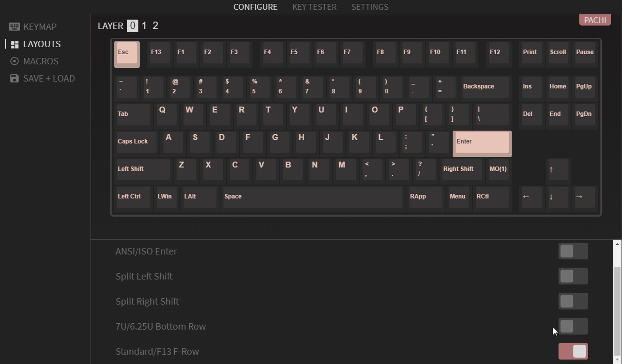Switch to the KEY TESTER tab
Image resolution: width=622 pixels, height=364 pixels.
314,7
